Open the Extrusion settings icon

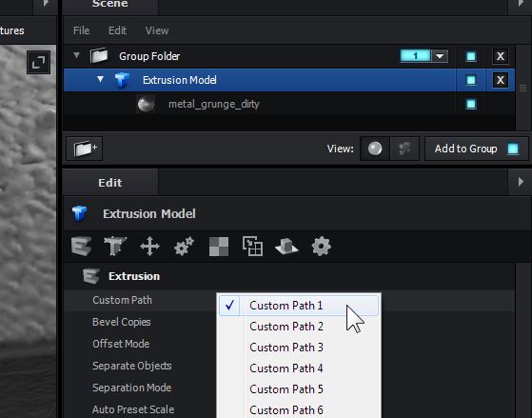[x=82, y=247]
